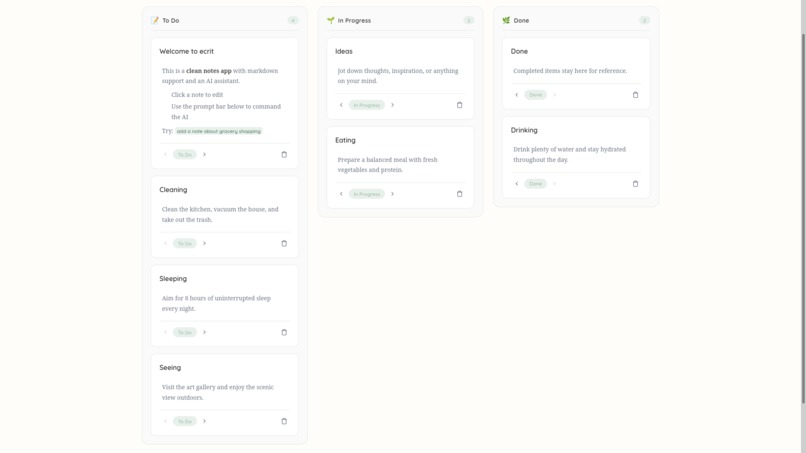Move Cleaning note to next column
The width and height of the screenshot is (806, 453).
[x=204, y=244]
